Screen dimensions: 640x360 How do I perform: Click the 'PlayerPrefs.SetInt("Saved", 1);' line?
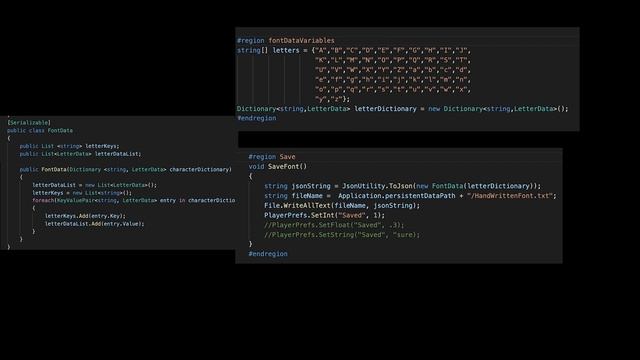324,216
